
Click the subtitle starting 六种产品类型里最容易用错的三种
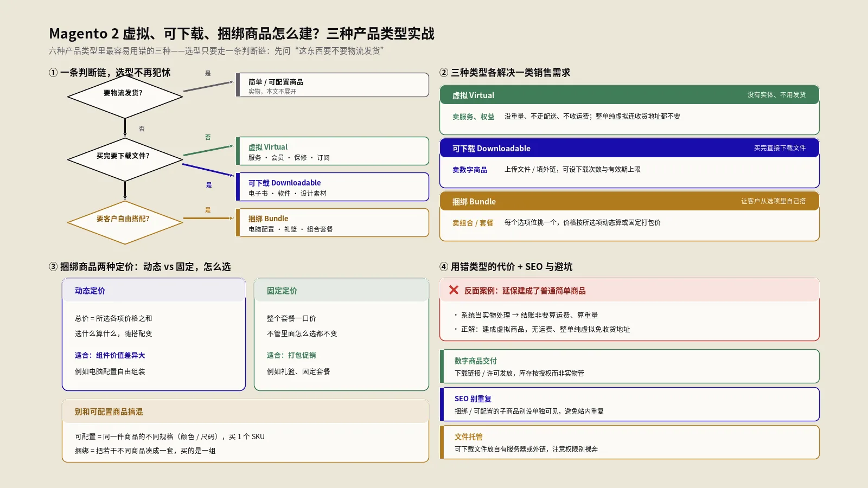(216, 51)
